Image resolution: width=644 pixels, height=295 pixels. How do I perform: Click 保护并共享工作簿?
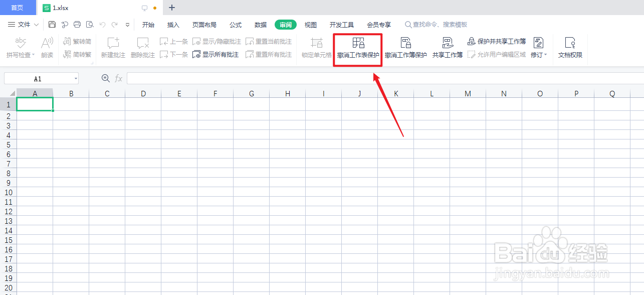497,42
